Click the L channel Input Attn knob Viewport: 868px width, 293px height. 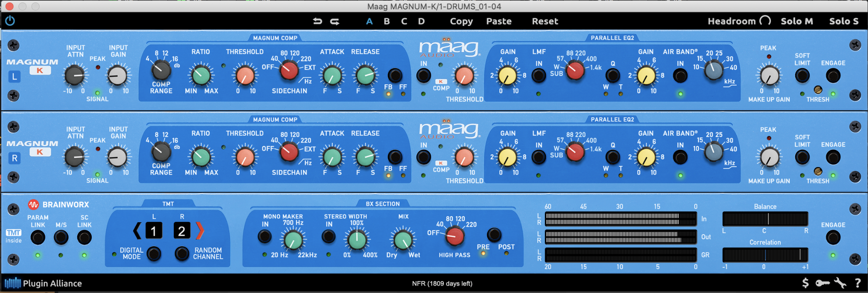(75, 76)
